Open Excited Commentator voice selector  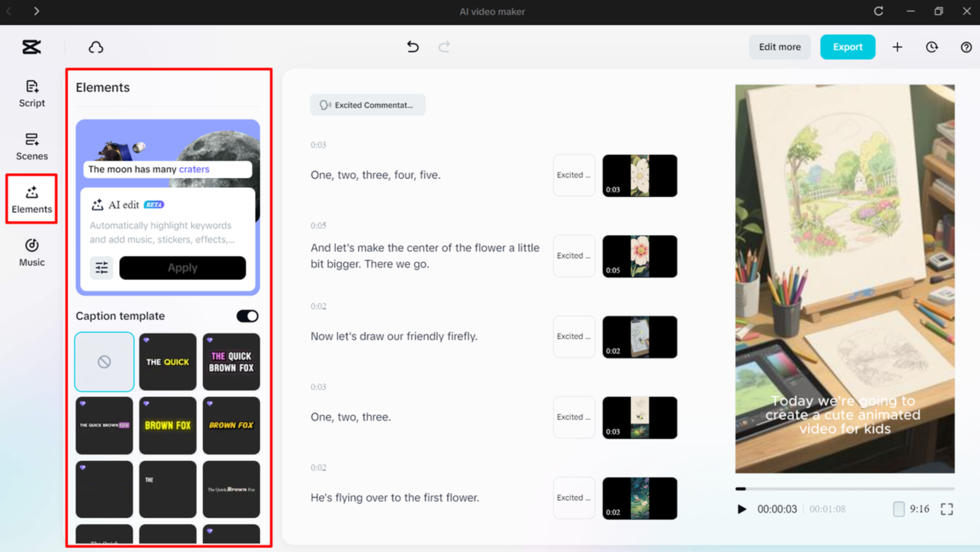[367, 105]
